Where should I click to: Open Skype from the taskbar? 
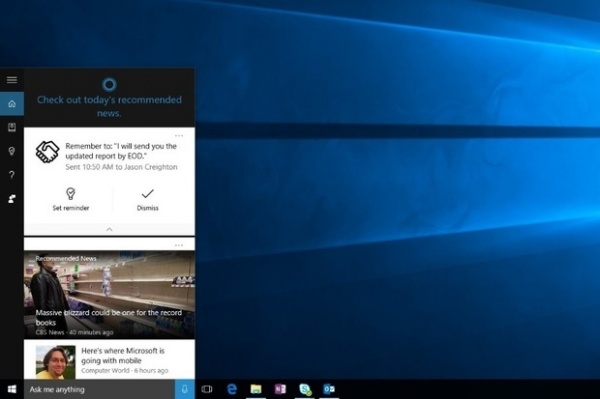coord(305,389)
